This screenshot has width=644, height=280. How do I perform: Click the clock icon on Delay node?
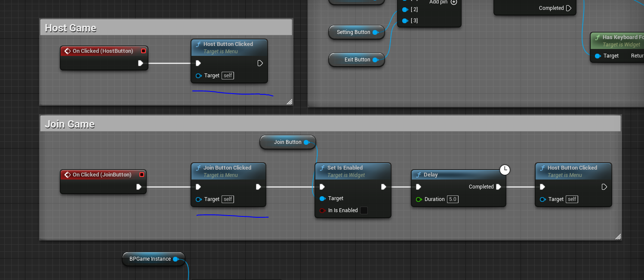click(505, 170)
